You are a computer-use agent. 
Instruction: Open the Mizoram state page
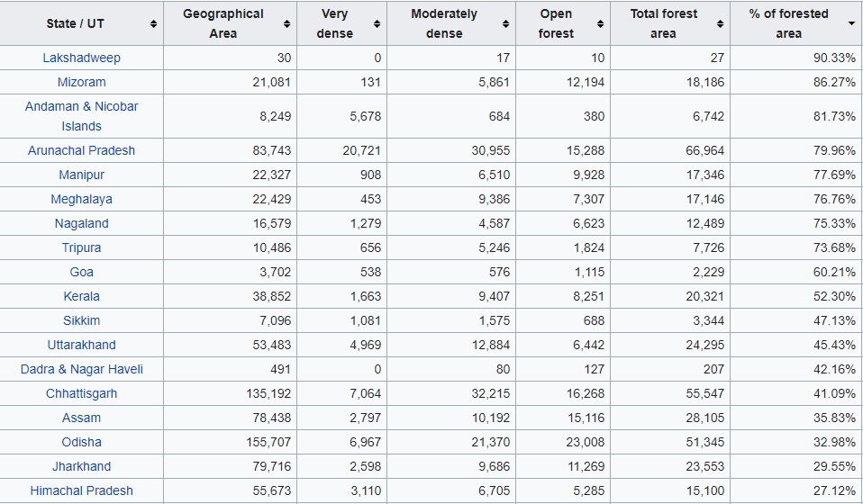click(81, 82)
